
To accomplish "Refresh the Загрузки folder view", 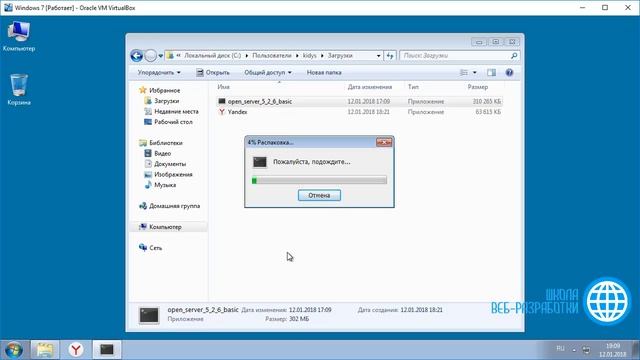I will [x=390, y=56].
